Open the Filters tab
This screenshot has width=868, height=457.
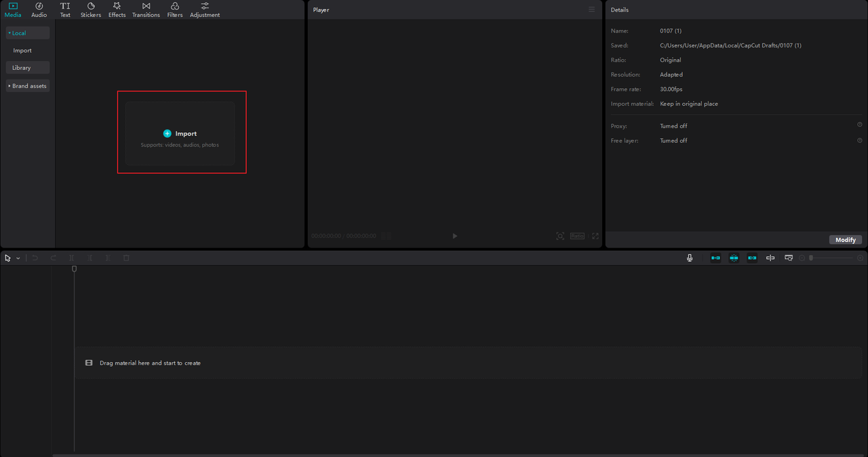click(175, 9)
